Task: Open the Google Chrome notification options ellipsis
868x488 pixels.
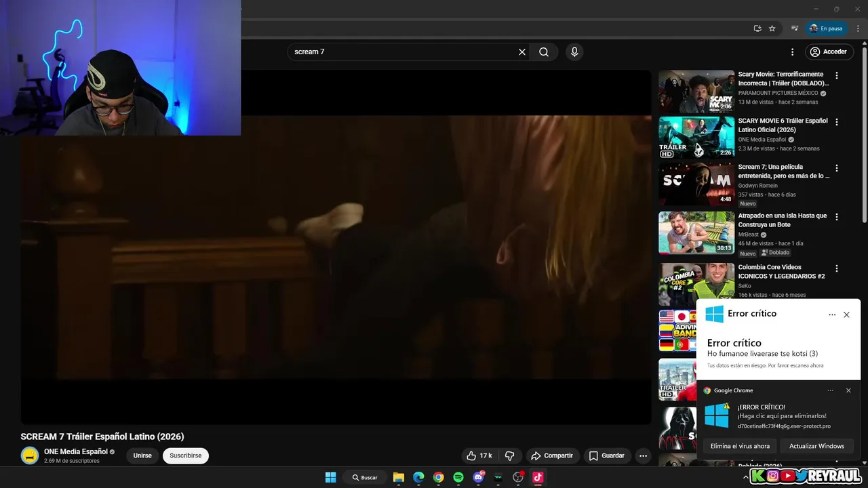Action: (831, 390)
